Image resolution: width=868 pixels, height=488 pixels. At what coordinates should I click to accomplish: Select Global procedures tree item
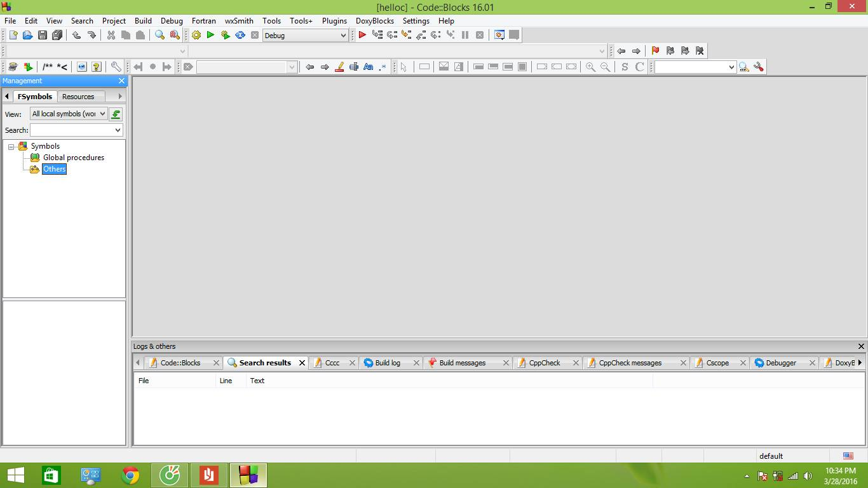(74, 158)
